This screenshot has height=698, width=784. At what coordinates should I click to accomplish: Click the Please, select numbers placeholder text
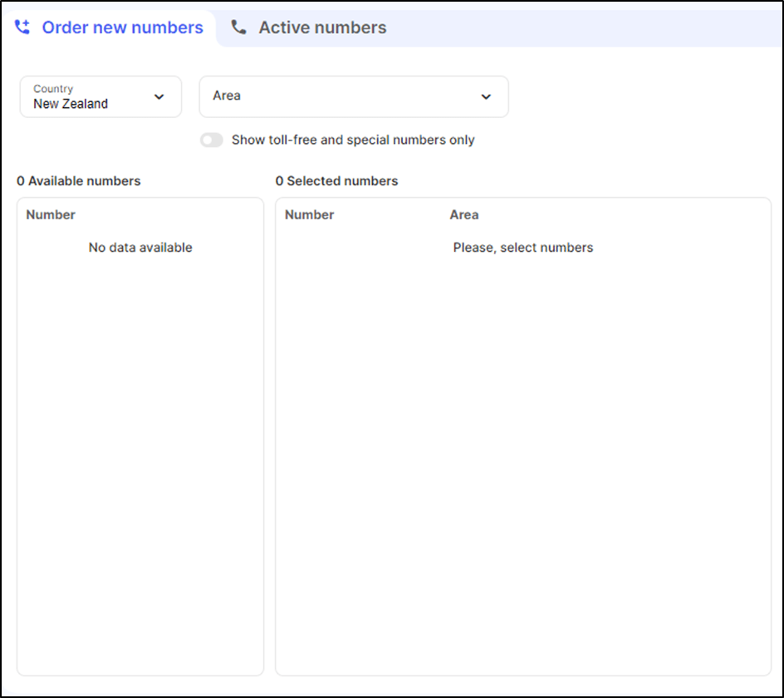tap(522, 247)
